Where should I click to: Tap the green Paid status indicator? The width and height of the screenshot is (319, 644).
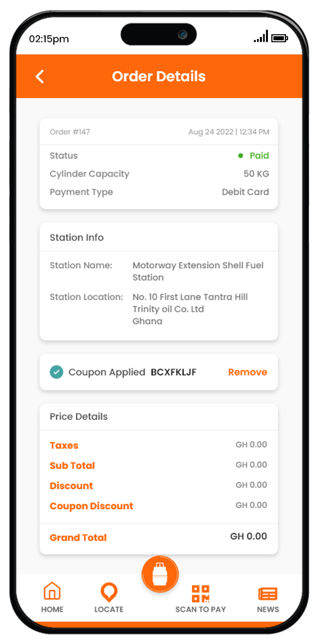coord(254,156)
